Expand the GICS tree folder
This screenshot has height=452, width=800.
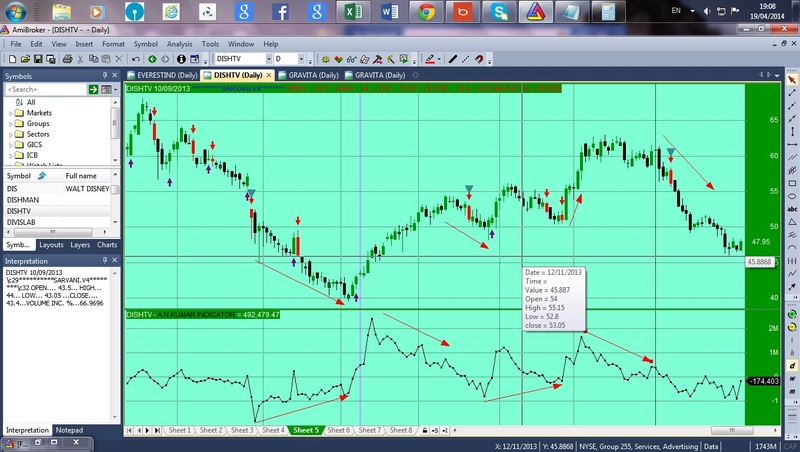[x=11, y=145]
